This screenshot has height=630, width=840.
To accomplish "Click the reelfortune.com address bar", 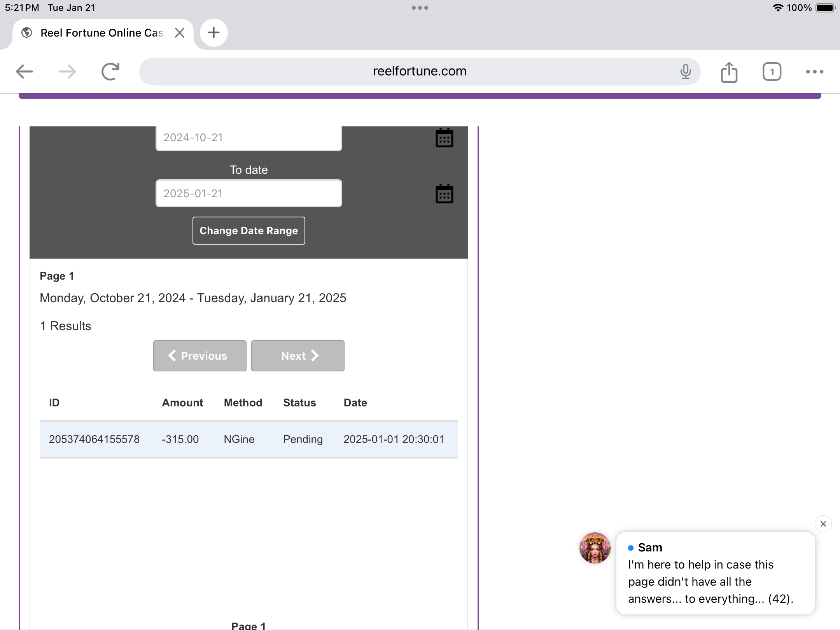I will (420, 72).
